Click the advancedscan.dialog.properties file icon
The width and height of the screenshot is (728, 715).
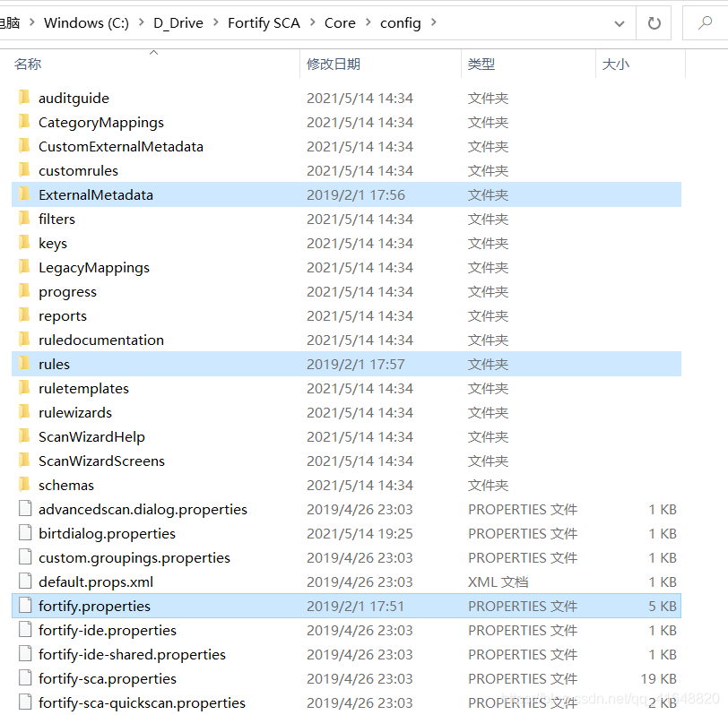point(25,509)
